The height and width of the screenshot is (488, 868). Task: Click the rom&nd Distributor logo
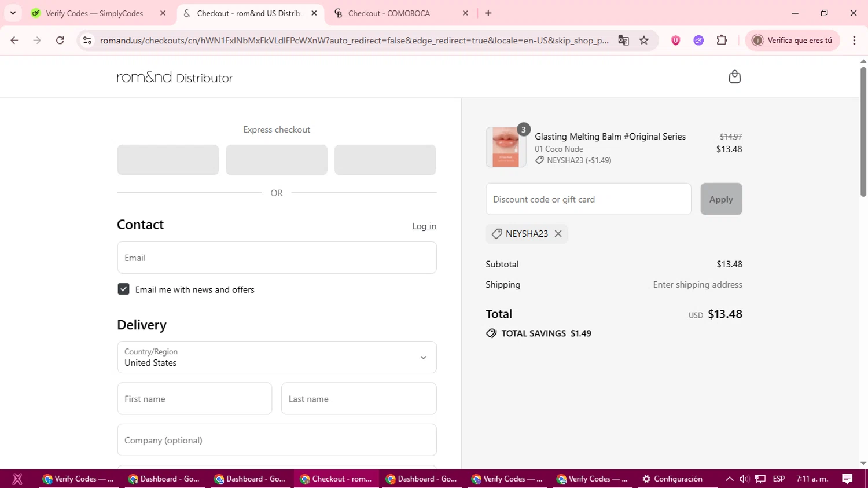(175, 77)
